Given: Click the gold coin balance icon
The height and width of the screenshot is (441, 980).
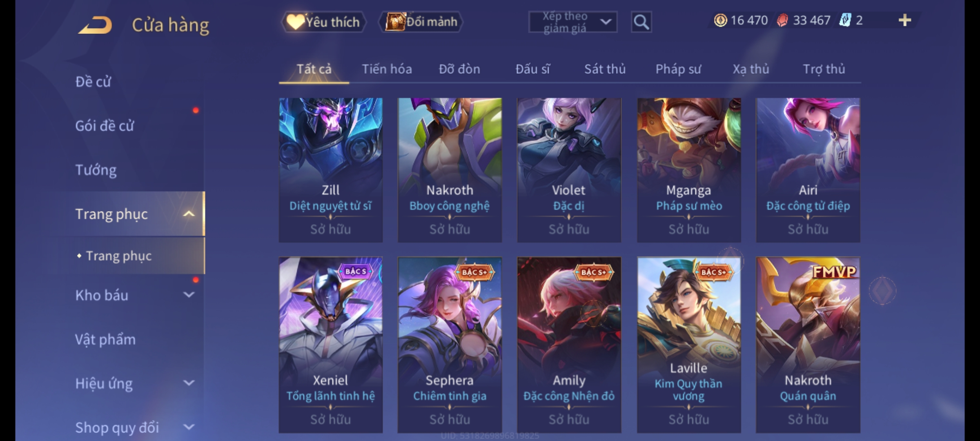Looking at the screenshot, I should (x=720, y=20).
